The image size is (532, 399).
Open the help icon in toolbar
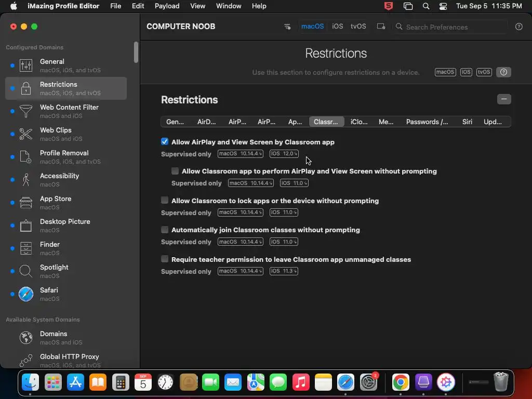pos(519,27)
